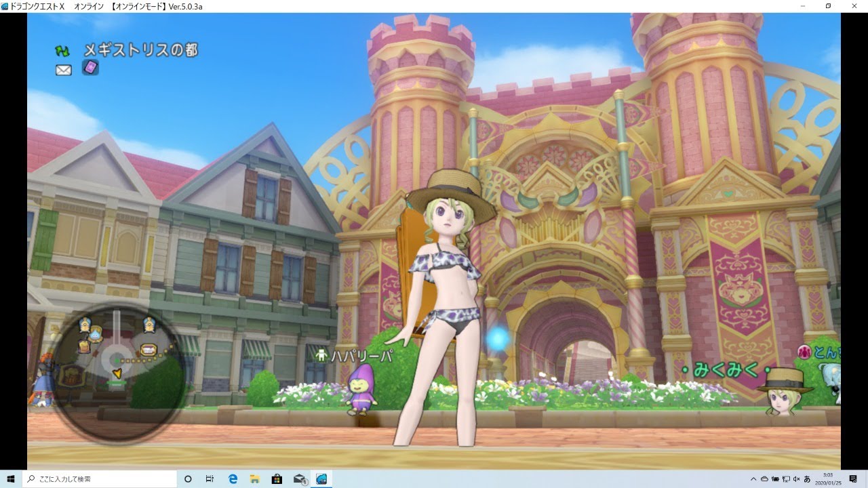Click the purple card icon near mail

91,67
